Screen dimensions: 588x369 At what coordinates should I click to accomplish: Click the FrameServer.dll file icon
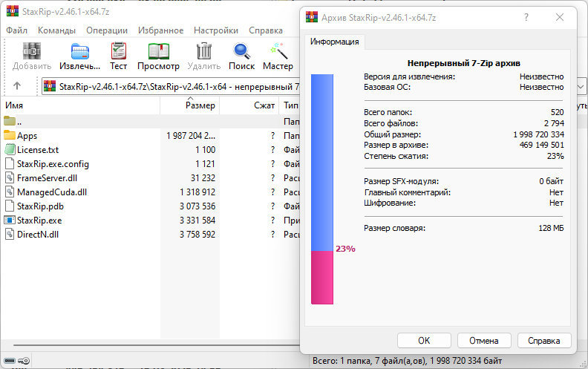pyautogui.click(x=10, y=177)
